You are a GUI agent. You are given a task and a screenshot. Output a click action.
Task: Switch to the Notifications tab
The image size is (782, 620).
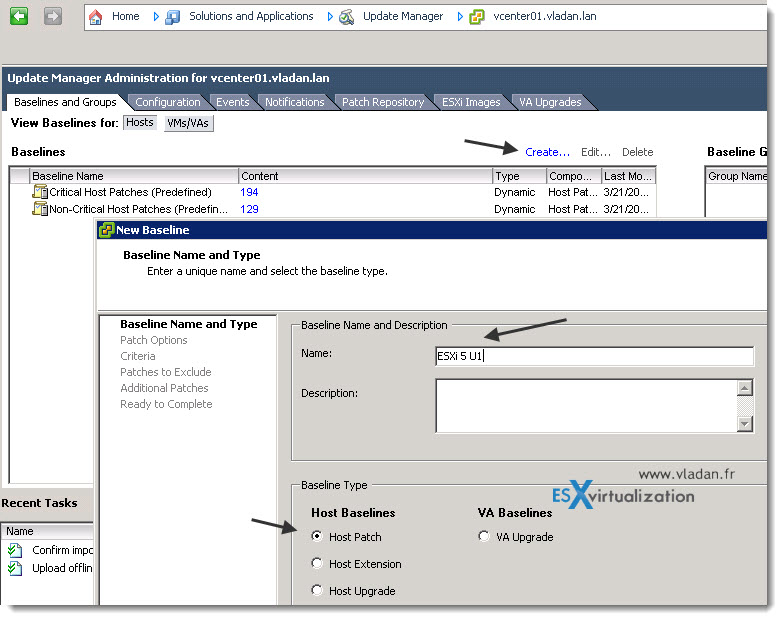click(295, 102)
